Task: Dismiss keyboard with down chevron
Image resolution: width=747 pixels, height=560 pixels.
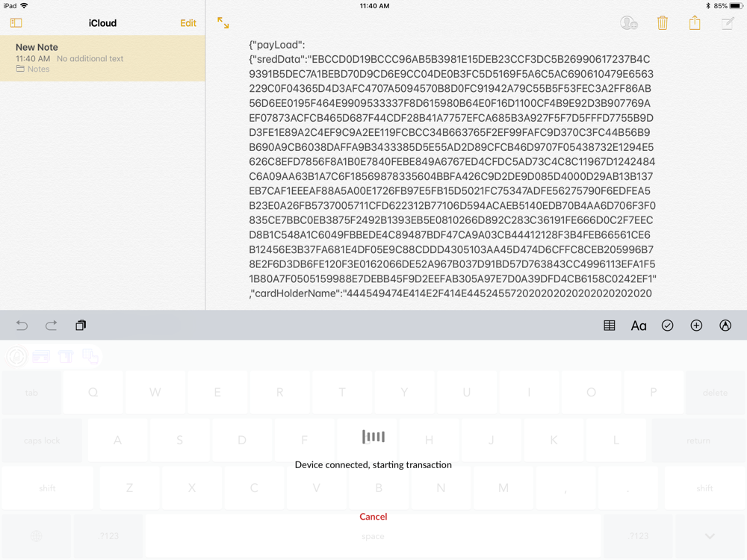Action: 710,536
